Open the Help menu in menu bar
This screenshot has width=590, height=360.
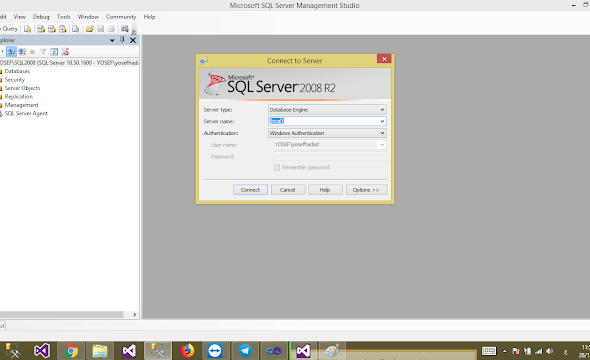point(149,17)
